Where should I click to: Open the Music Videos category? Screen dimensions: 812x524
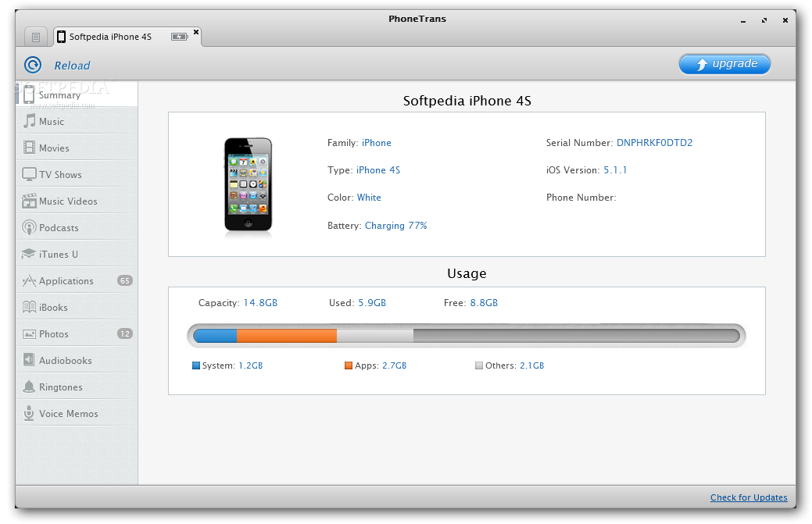(x=77, y=201)
